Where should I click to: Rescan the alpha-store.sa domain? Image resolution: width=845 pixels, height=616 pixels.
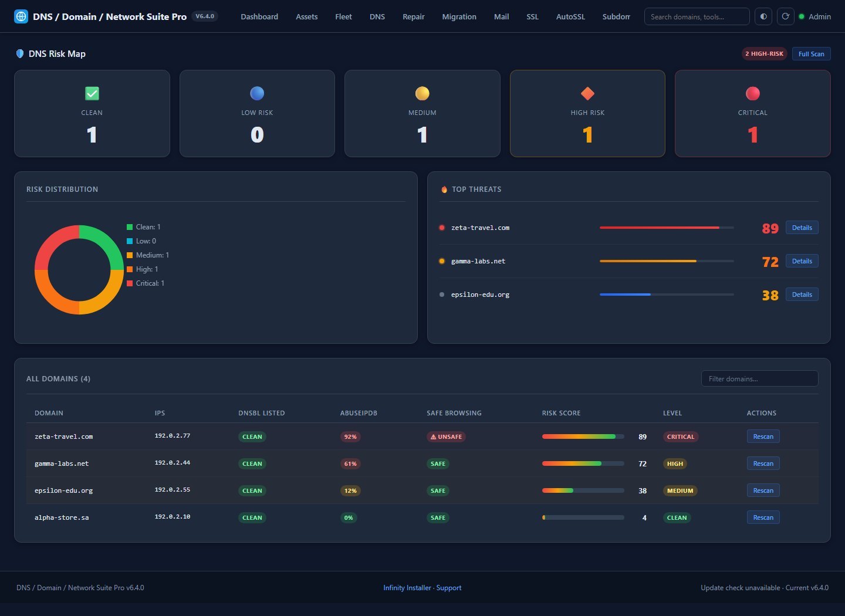tap(763, 517)
